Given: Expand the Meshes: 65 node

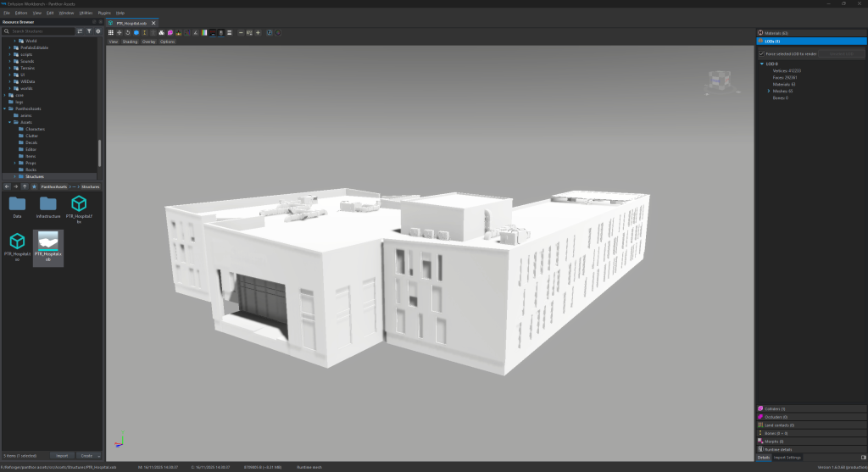Looking at the screenshot, I should [x=769, y=91].
